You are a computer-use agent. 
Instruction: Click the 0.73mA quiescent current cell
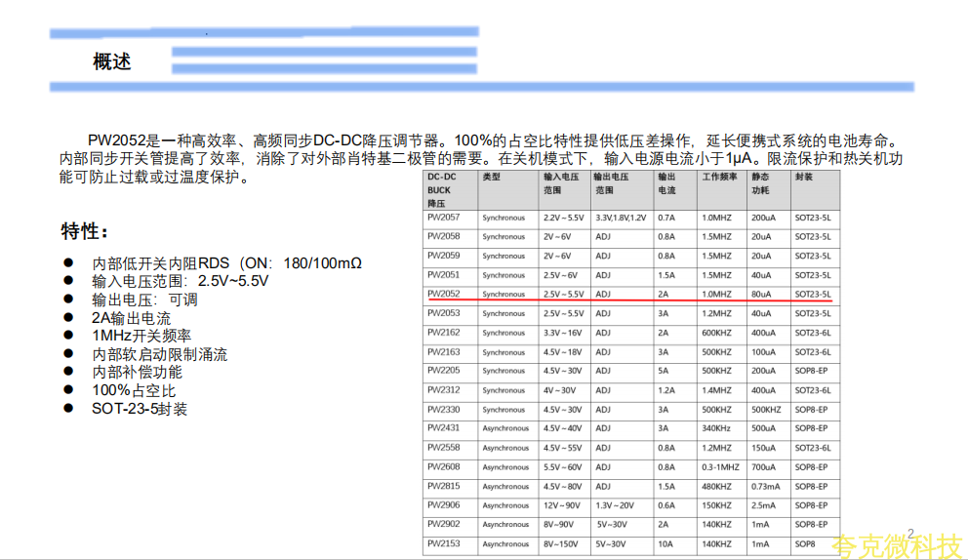(x=765, y=486)
